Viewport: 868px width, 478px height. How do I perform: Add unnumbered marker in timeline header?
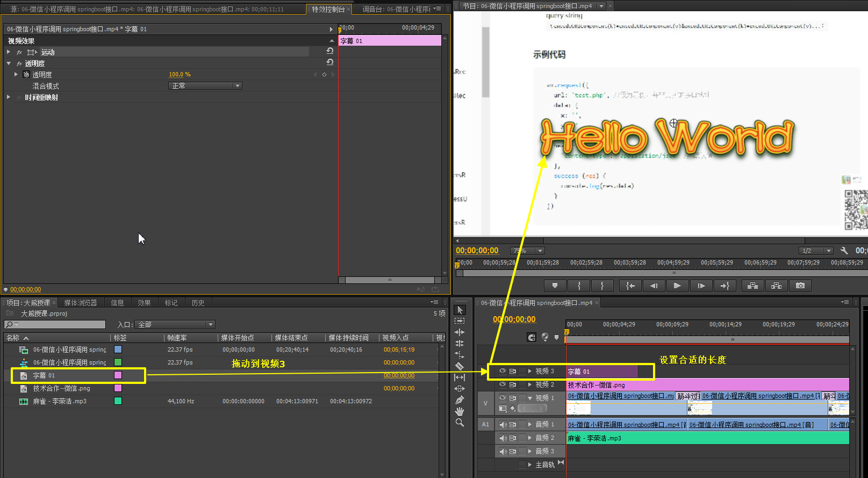point(557,337)
